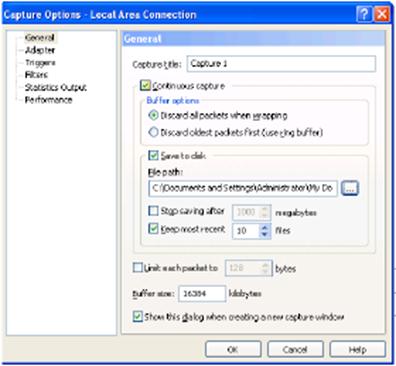The width and height of the screenshot is (396, 366).
Task: Click the Stop saving after megabytes field
Action: pyautogui.click(x=251, y=212)
